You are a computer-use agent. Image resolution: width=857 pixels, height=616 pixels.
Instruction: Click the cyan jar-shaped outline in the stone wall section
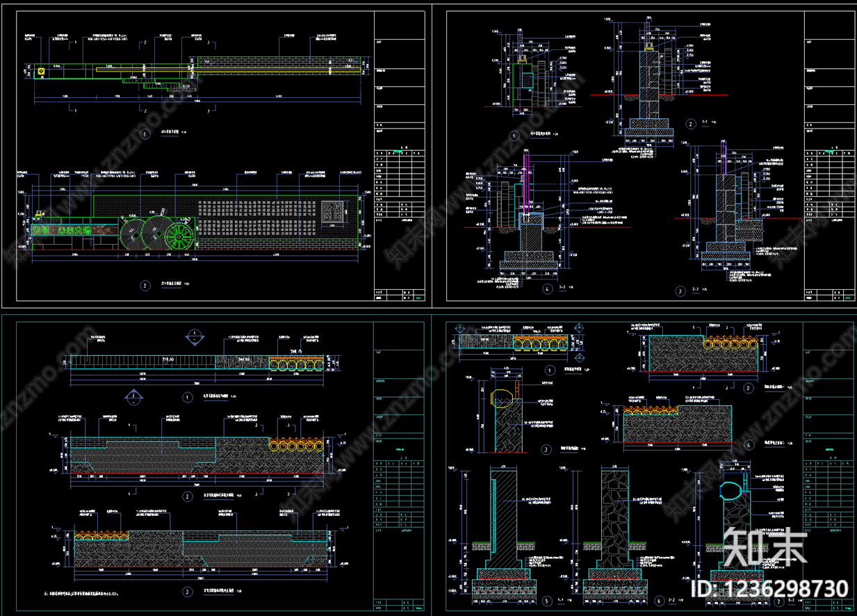click(732, 490)
